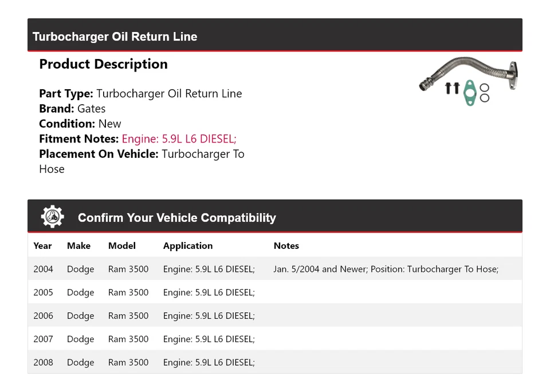
Task: Click the Model column header
Action: coord(122,246)
